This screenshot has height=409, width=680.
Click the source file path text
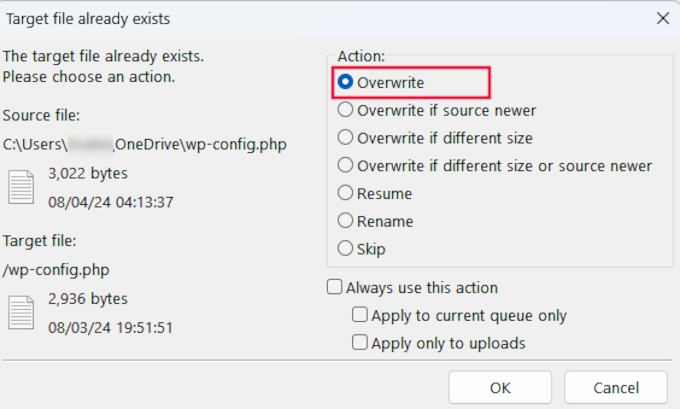144,144
